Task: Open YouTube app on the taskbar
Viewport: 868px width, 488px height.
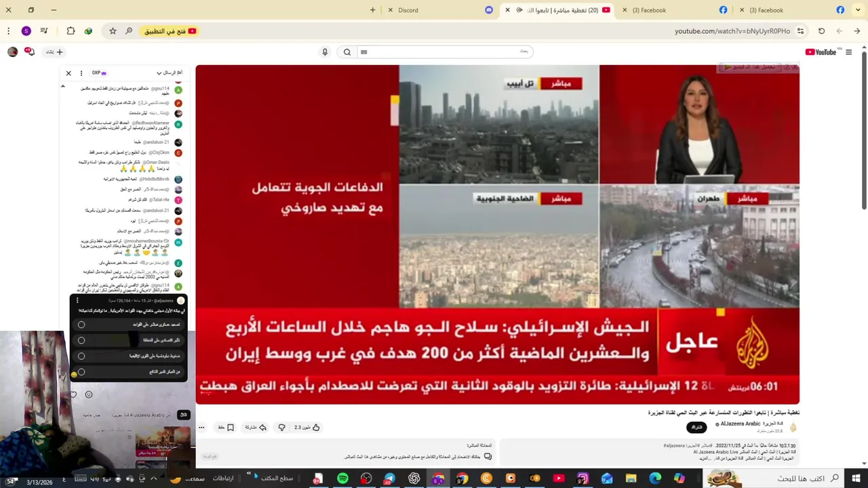Action: pyautogui.click(x=559, y=479)
